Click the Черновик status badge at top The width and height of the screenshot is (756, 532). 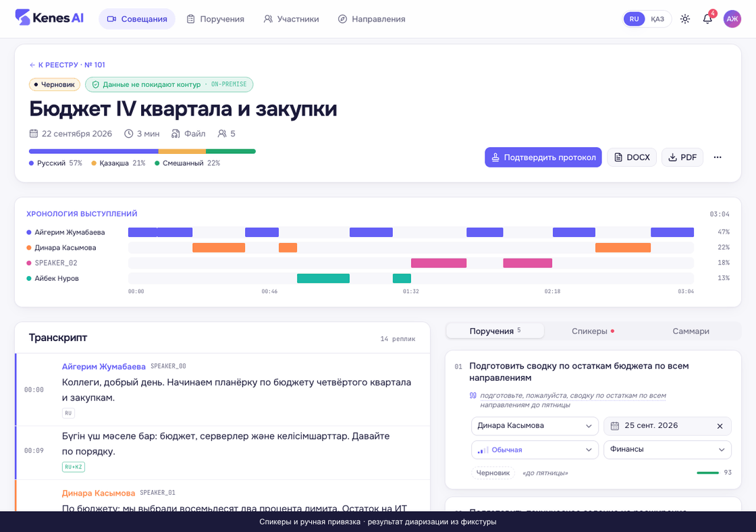tap(55, 84)
